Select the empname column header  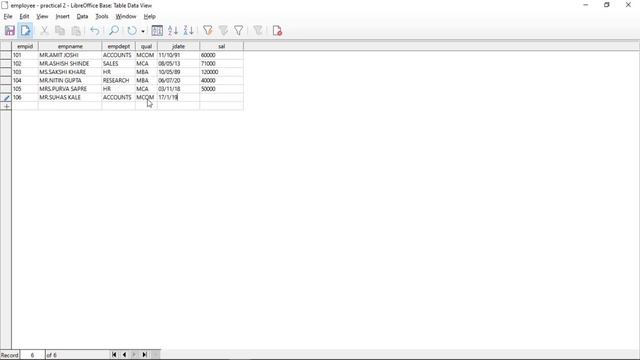pos(70,46)
